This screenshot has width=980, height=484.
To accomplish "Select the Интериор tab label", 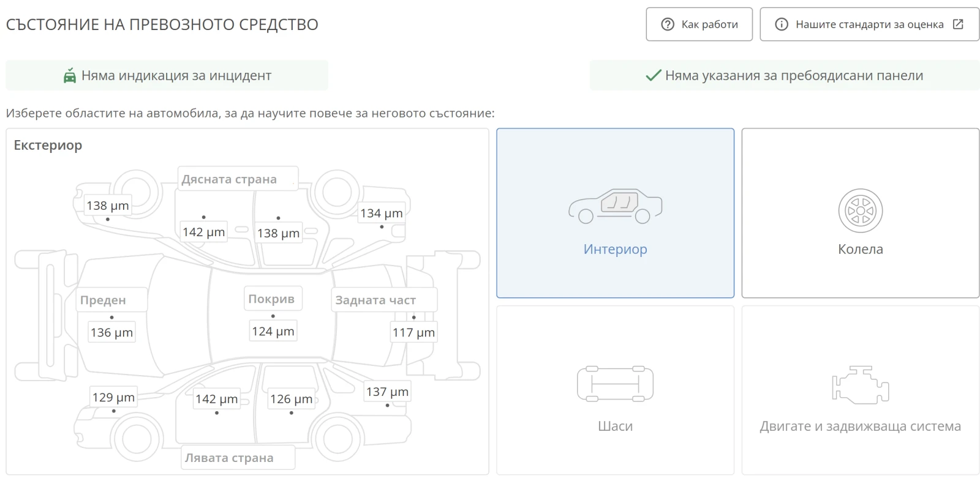I will point(615,249).
